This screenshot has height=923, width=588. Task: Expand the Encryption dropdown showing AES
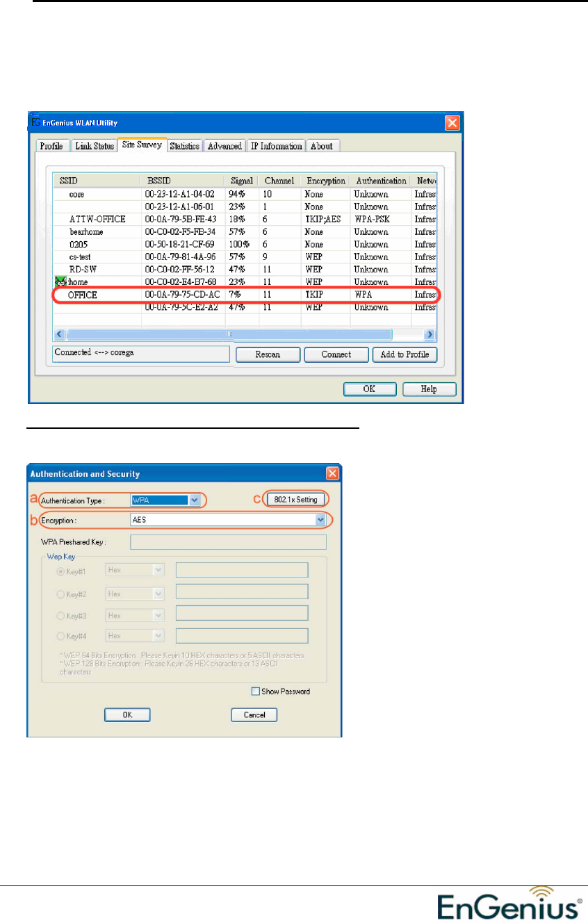click(x=320, y=518)
